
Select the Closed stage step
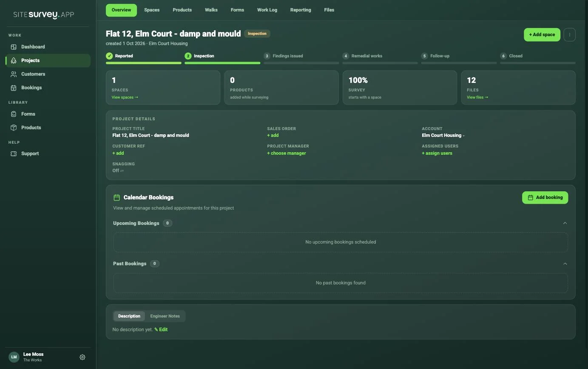click(538, 57)
